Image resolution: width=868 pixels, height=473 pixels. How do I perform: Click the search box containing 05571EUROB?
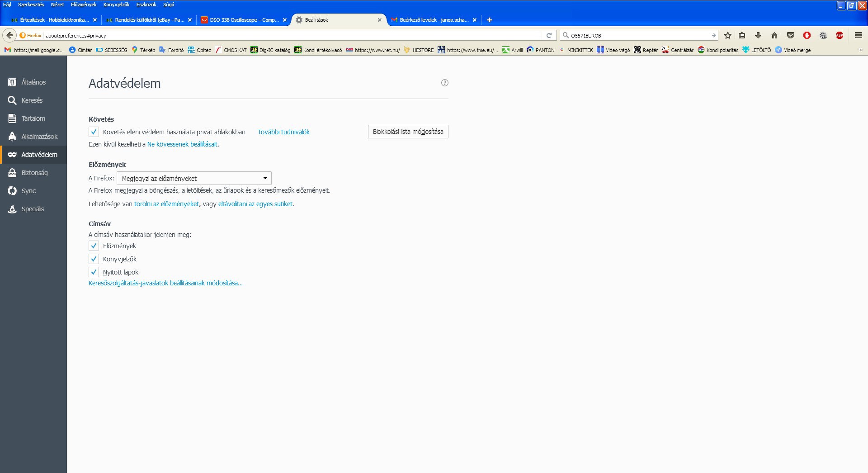coord(638,35)
